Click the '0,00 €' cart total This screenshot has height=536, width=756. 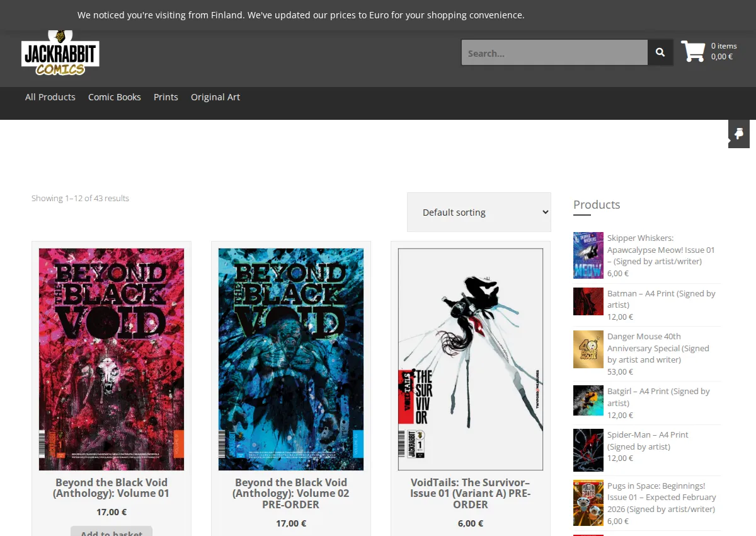722,56
